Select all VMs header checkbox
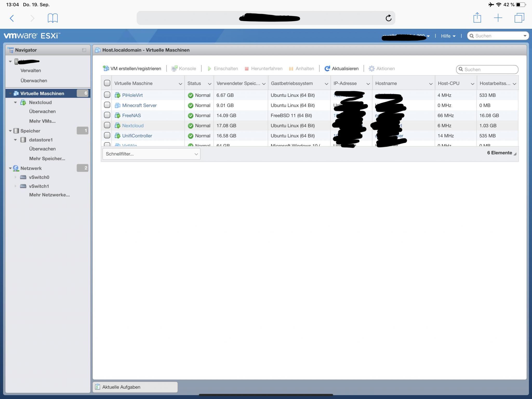Screen dimensions: 532x399 click(107, 83)
